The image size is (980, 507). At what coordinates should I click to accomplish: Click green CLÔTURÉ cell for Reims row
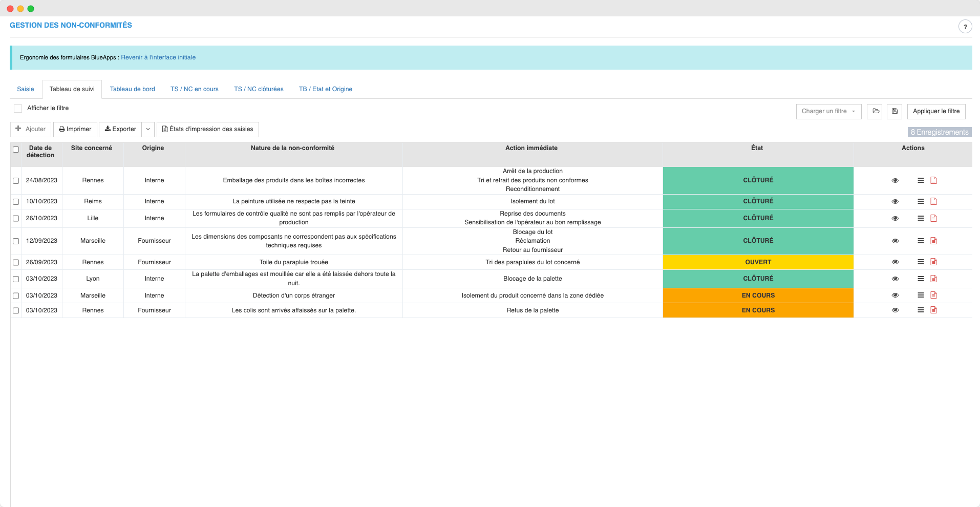click(758, 201)
